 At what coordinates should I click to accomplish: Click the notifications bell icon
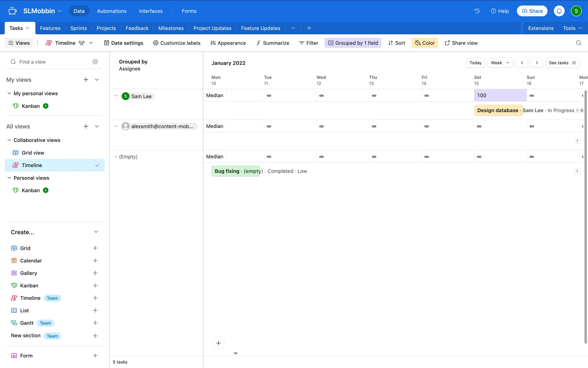559,11
